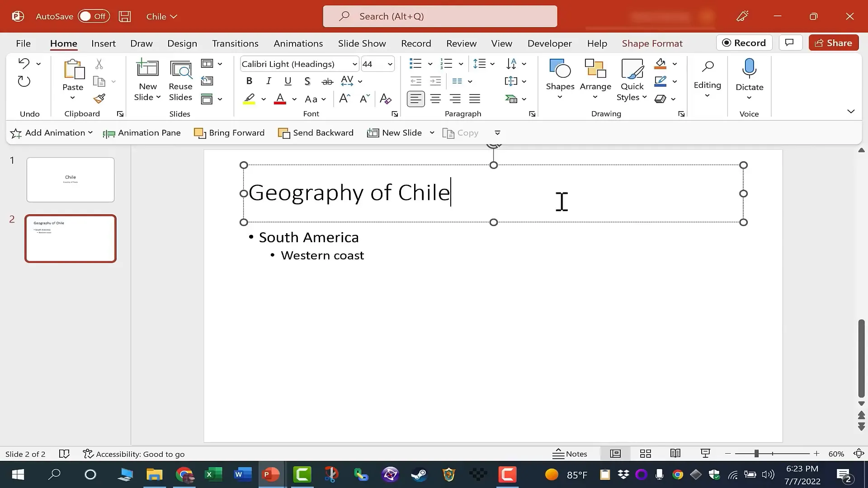Click the zoom slider handle
The image size is (868, 488).
(x=756, y=453)
